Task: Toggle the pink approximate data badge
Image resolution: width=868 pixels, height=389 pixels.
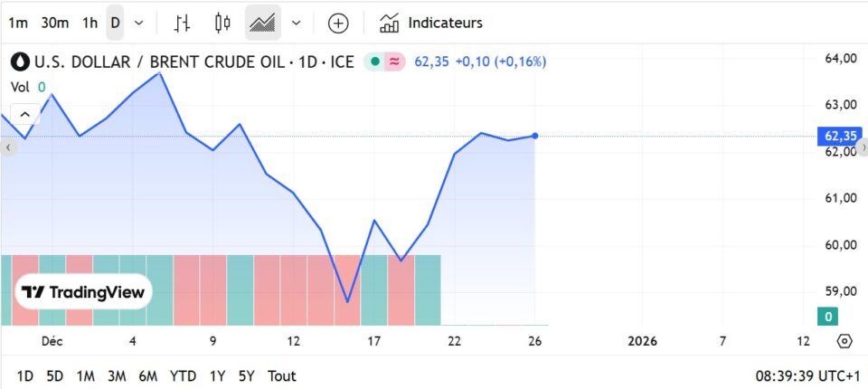Action: tap(394, 62)
